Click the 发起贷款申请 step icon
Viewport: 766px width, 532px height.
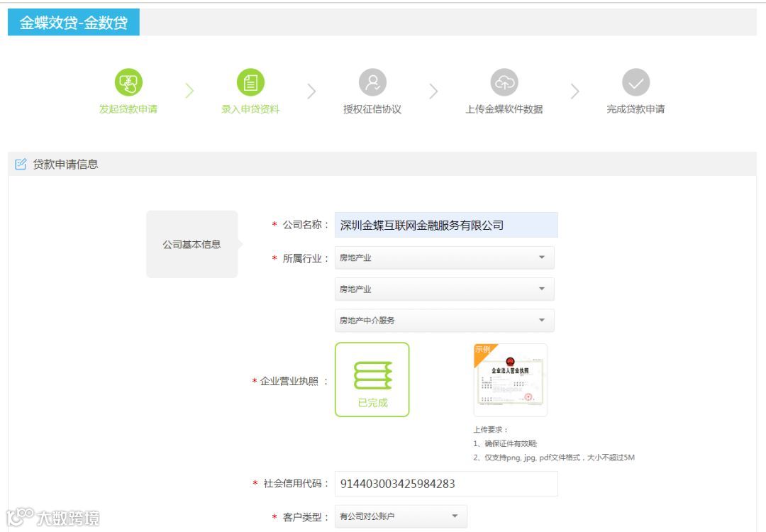pos(128,82)
